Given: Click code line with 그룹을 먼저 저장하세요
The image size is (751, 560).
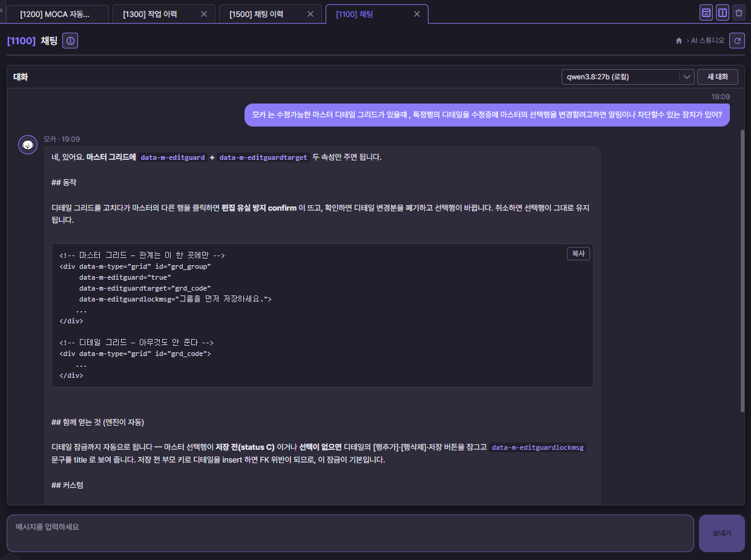Looking at the screenshot, I should point(176,299).
